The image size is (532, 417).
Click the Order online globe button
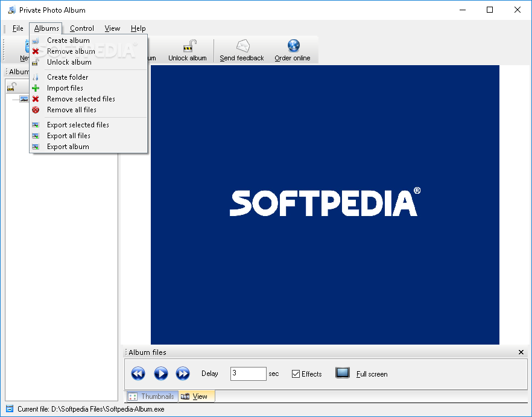click(292, 50)
